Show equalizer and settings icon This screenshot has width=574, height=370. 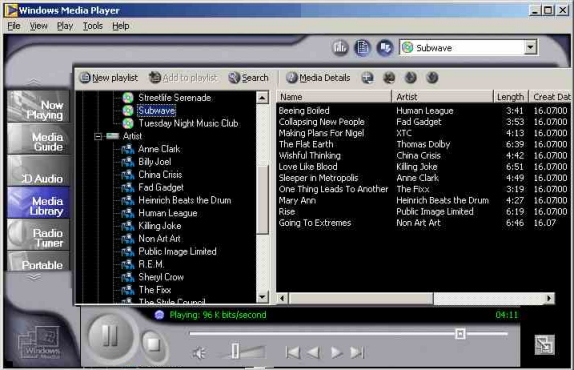[x=340, y=48]
